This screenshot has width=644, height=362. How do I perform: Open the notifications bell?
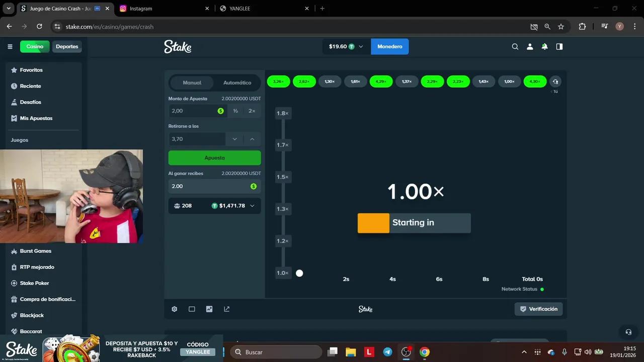coord(544,47)
